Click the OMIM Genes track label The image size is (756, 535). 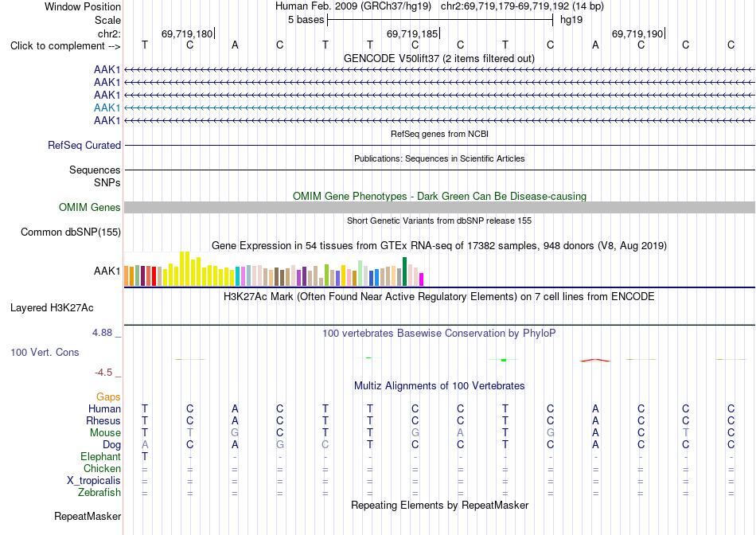tap(90, 208)
